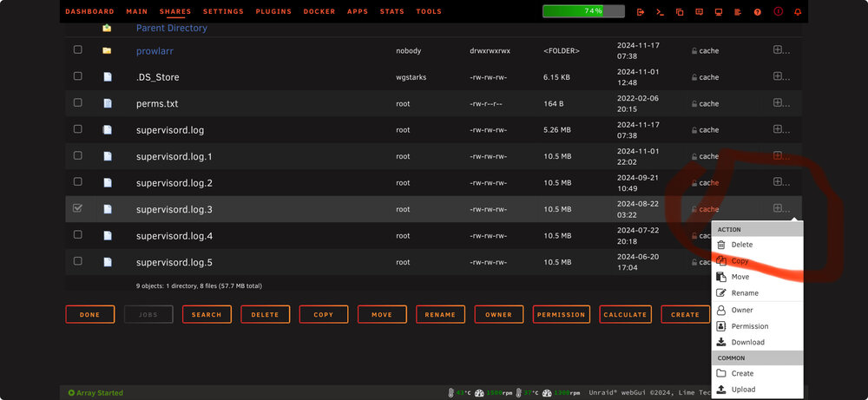Screen dimensions: 868x400
Task: Tick the supervisord.log.5 checkbox
Action: (77, 261)
